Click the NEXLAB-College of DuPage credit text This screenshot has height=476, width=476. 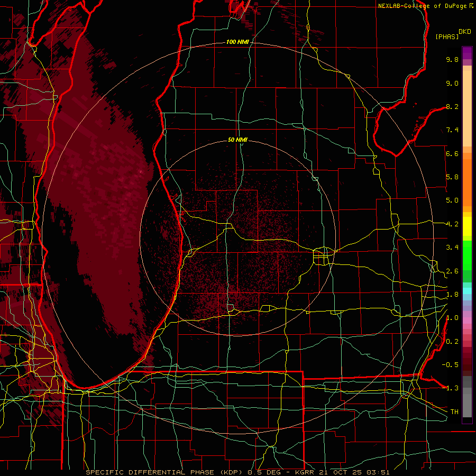click(423, 6)
